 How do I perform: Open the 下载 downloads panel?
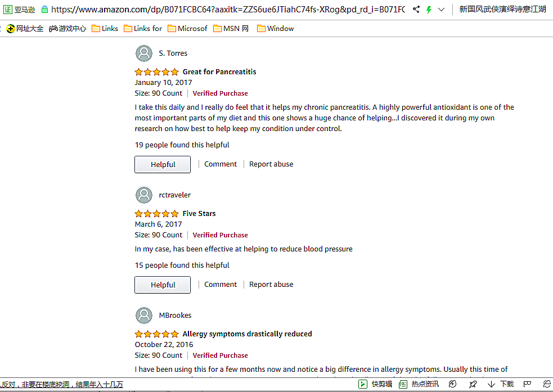pyautogui.click(x=501, y=384)
